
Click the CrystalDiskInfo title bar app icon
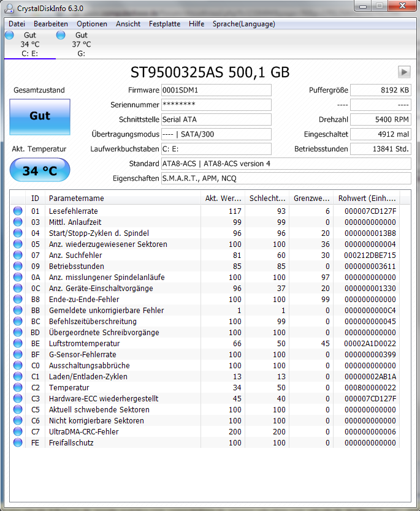9,8
